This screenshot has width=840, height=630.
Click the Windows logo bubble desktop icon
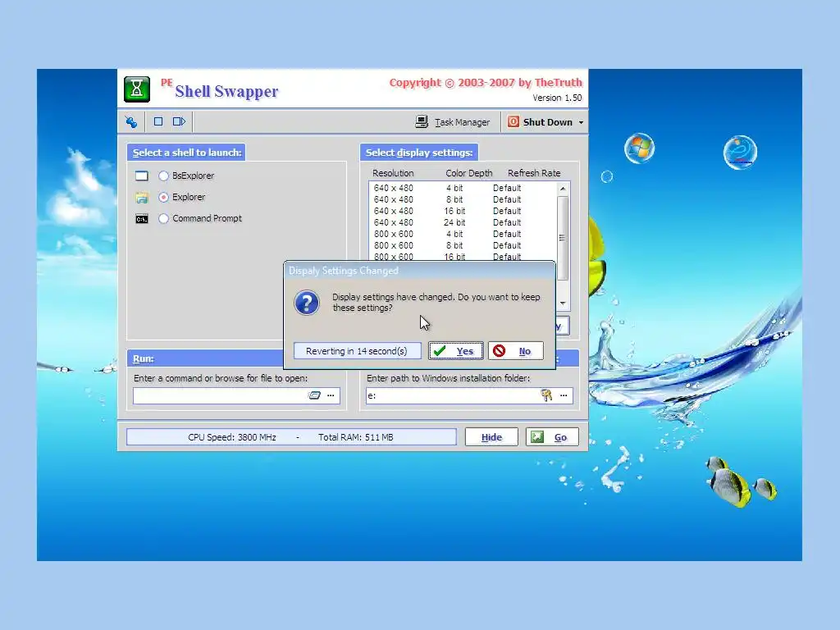pos(639,148)
